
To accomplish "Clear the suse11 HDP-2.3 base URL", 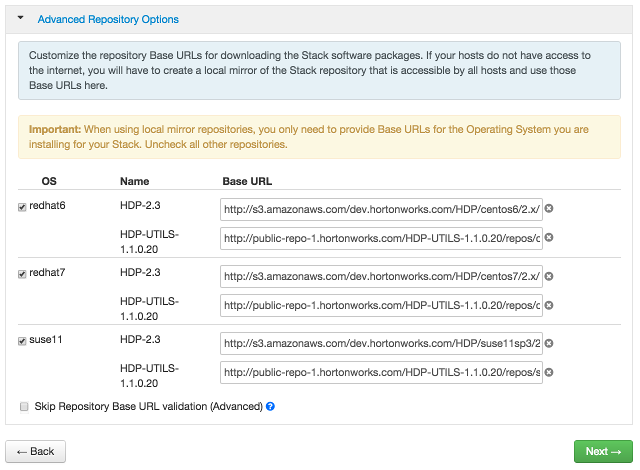I will pyautogui.click(x=549, y=343).
